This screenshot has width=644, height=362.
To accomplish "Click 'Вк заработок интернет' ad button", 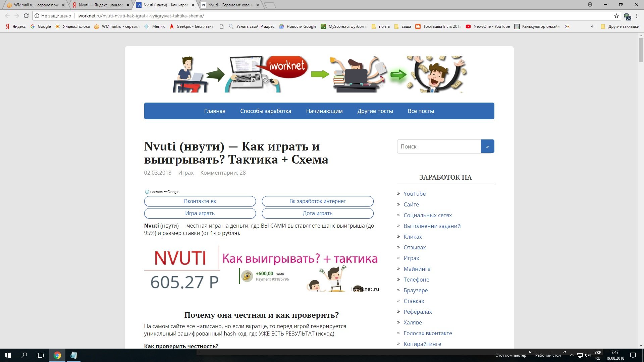I will tap(318, 201).
